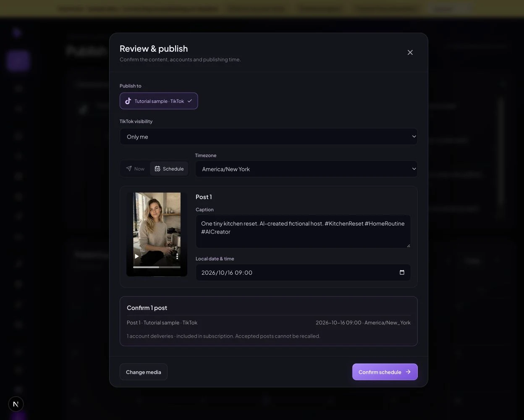Play the Post 1 video preview
The height and width of the screenshot is (420, 524).
(137, 256)
